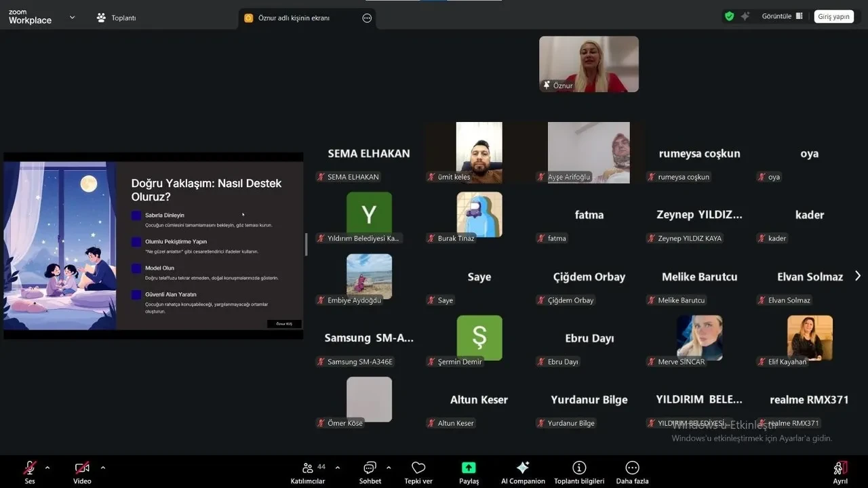
Task: Click the green encryption shield icon
Action: pyautogui.click(x=729, y=16)
